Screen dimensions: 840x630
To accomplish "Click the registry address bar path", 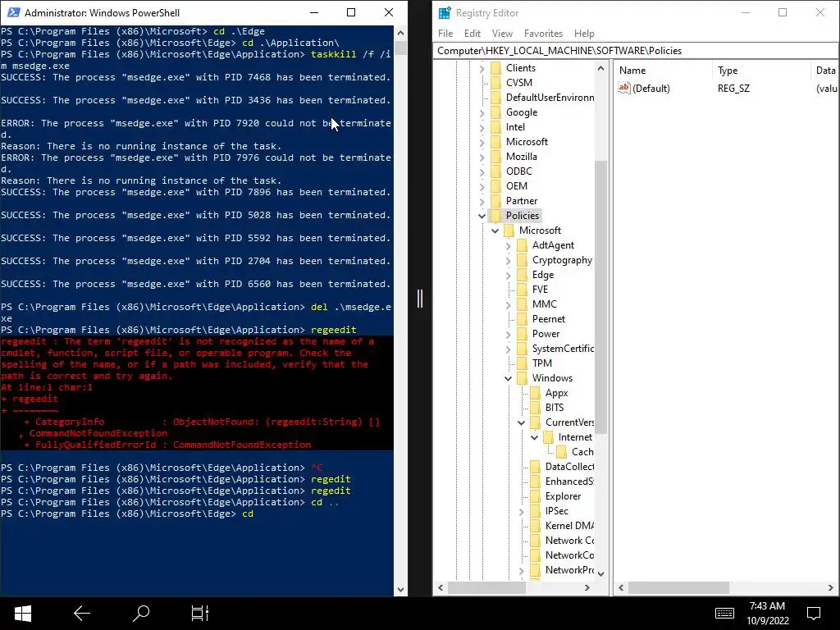I will [x=635, y=51].
